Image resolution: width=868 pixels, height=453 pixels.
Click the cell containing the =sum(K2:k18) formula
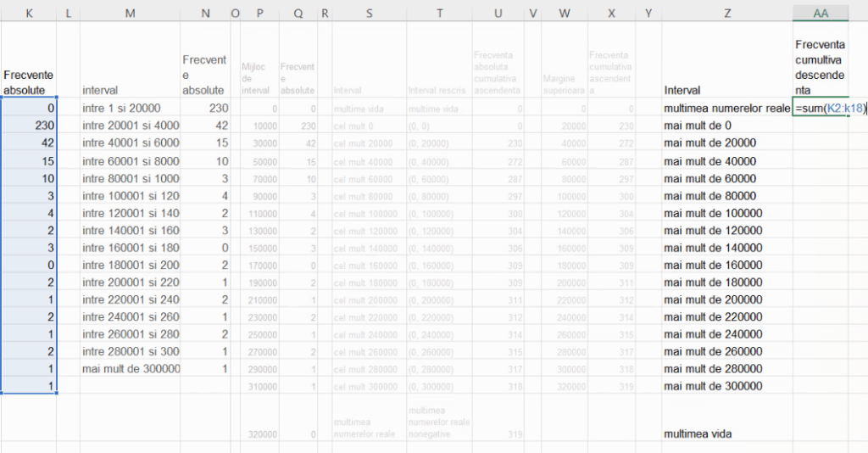(x=820, y=109)
